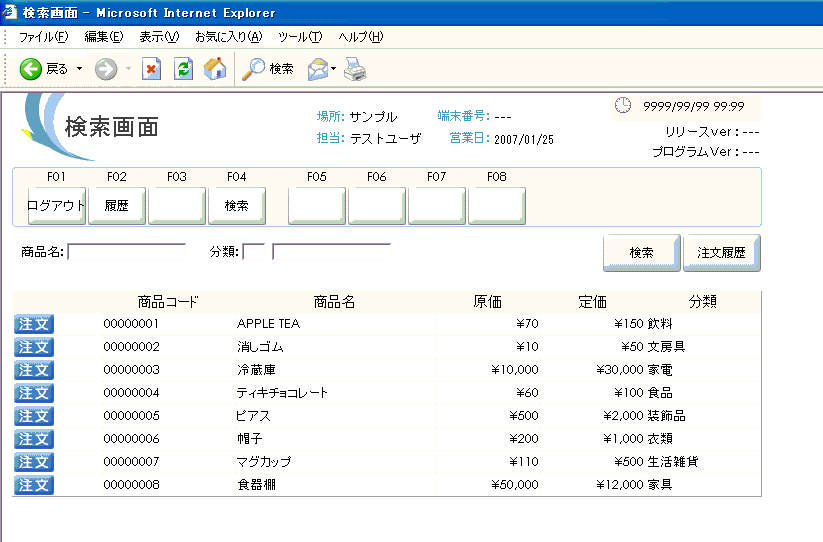Open the Forward history dropdown arrow
Viewport: 823px width, 542px height.
pos(128,69)
